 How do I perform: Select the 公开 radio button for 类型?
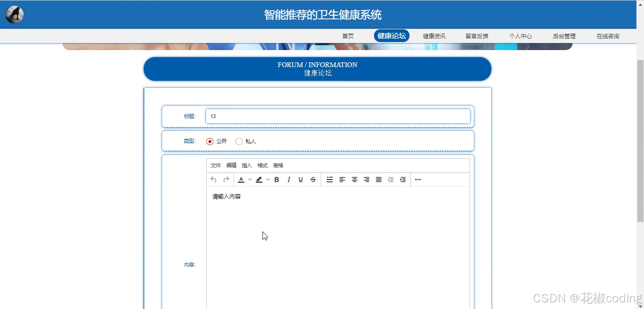click(x=209, y=141)
